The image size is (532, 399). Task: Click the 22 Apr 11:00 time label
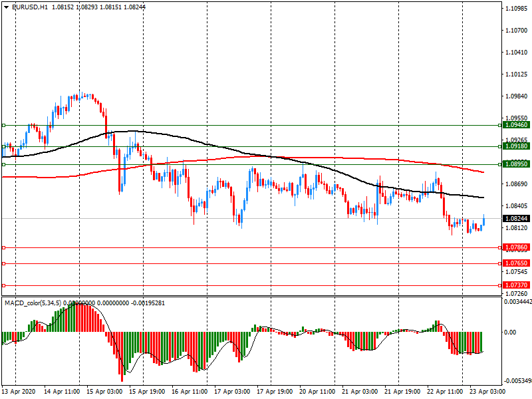coord(445,392)
